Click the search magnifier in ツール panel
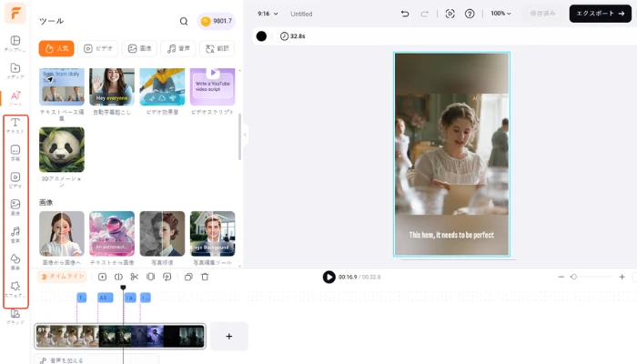The image size is (637, 364). pos(184,21)
